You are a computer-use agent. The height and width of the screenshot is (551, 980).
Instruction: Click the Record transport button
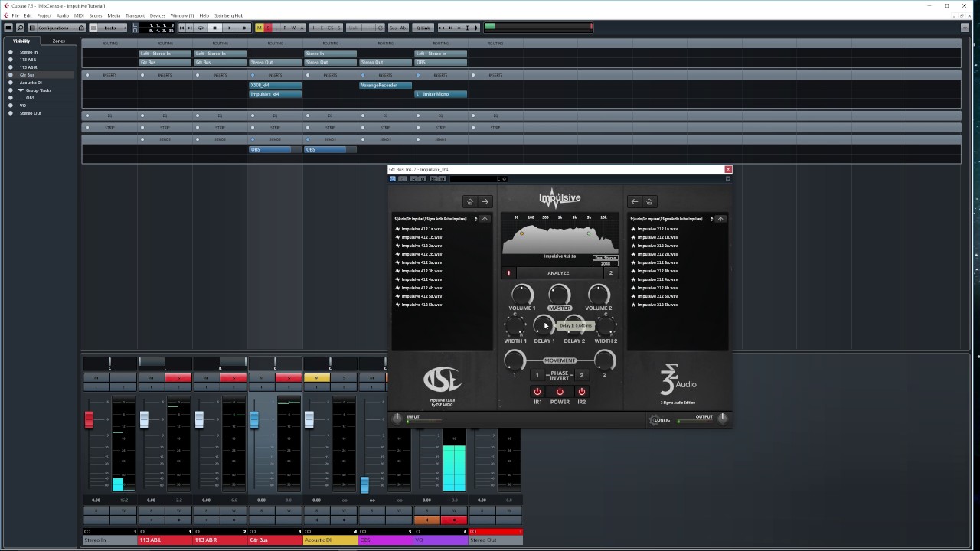click(244, 28)
